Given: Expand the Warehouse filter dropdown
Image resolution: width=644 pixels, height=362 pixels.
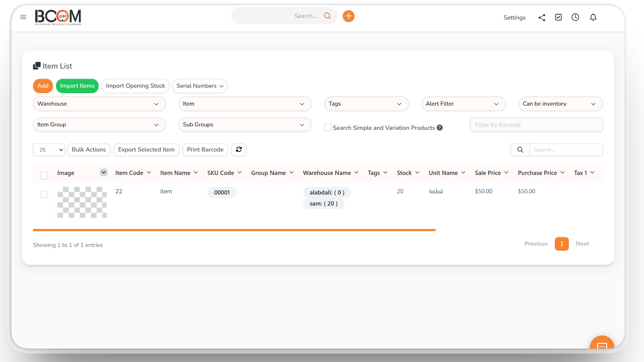Looking at the screenshot, I should coord(99,104).
